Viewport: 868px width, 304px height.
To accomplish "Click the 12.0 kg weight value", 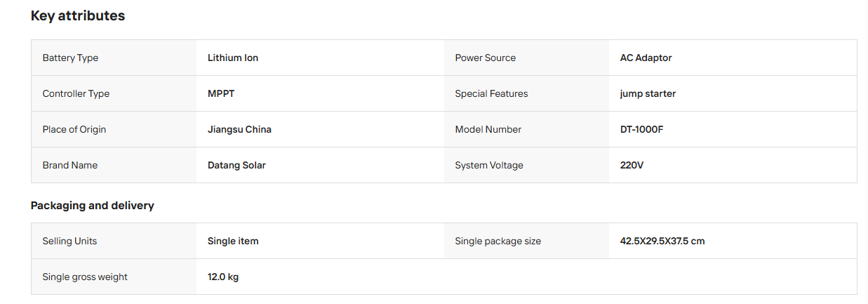I will [223, 277].
